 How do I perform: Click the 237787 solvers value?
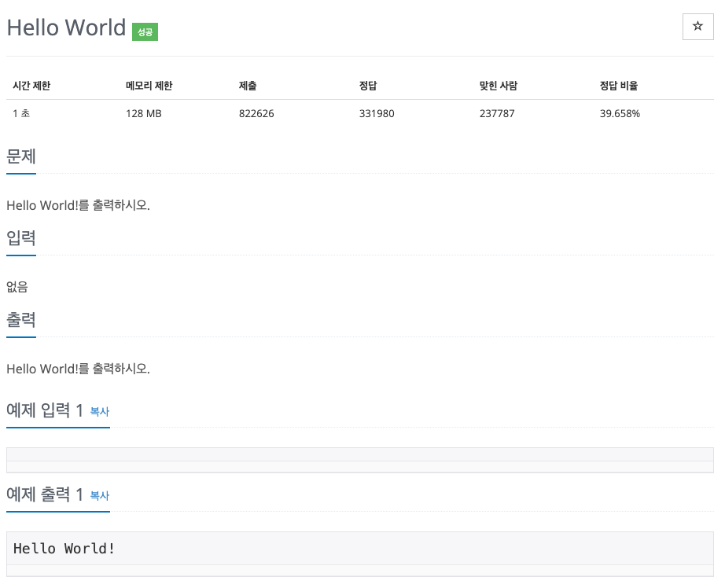click(497, 113)
